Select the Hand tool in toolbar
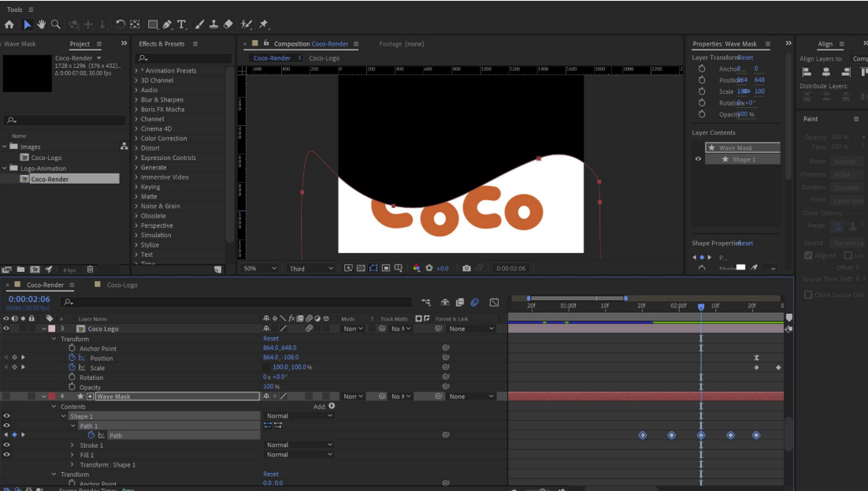 pyautogui.click(x=42, y=24)
